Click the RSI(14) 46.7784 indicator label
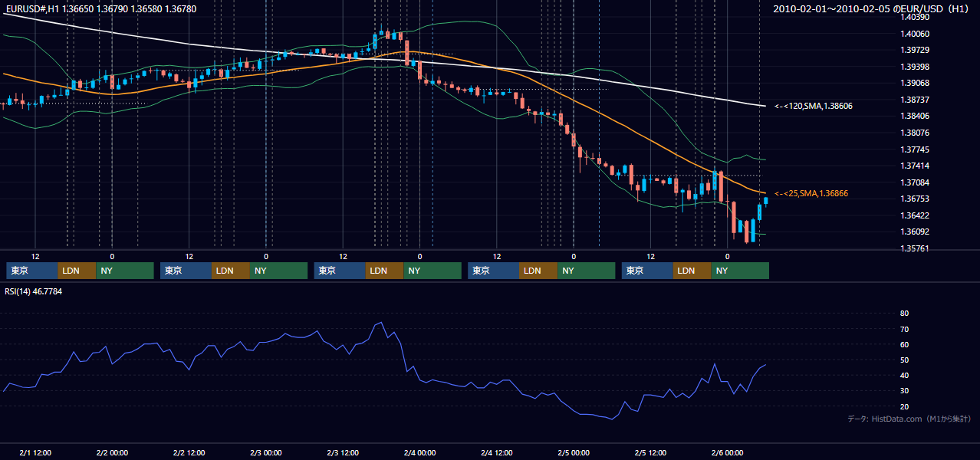980x460 pixels. click(34, 292)
